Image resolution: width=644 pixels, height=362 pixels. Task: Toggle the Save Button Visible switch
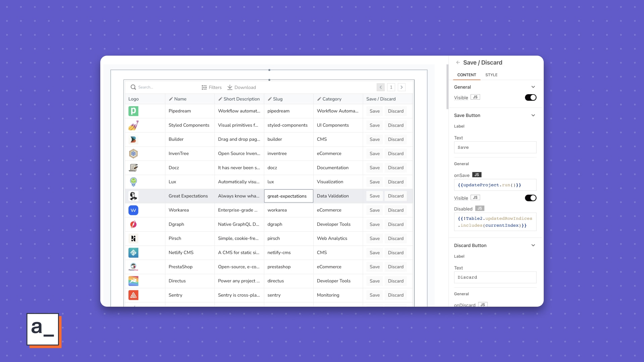[x=530, y=198]
